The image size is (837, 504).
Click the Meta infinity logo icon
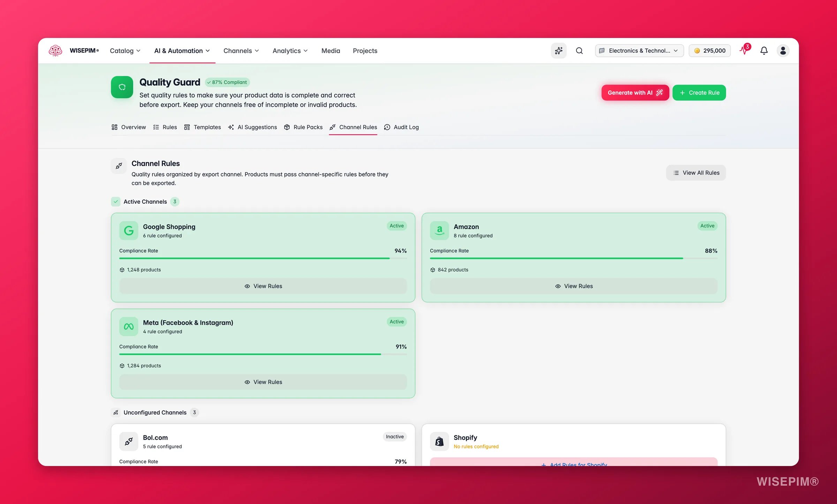click(x=129, y=326)
